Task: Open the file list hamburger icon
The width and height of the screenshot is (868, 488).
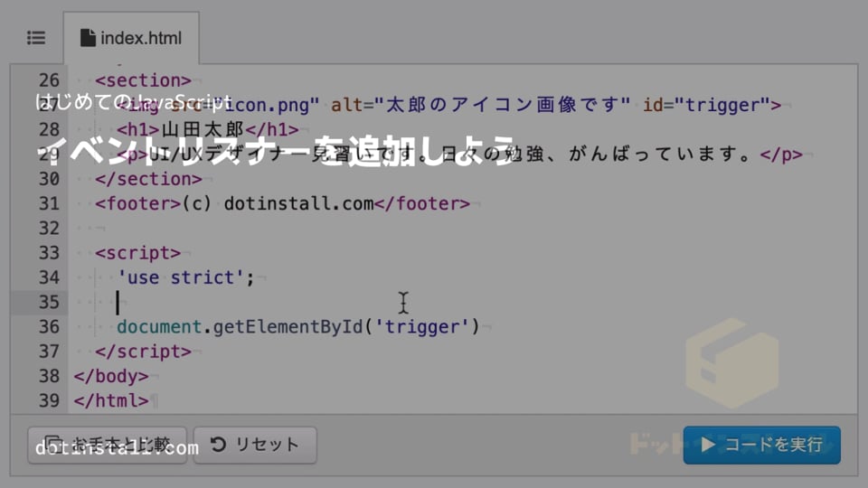Action: pyautogui.click(x=36, y=38)
